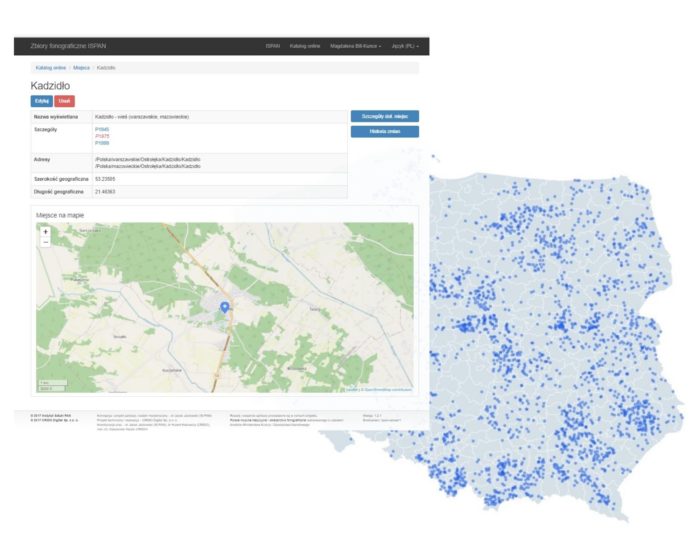The width and height of the screenshot is (700, 560).
Task: Click the OpenStreetMap contributors attribution link
Action: pos(388,390)
